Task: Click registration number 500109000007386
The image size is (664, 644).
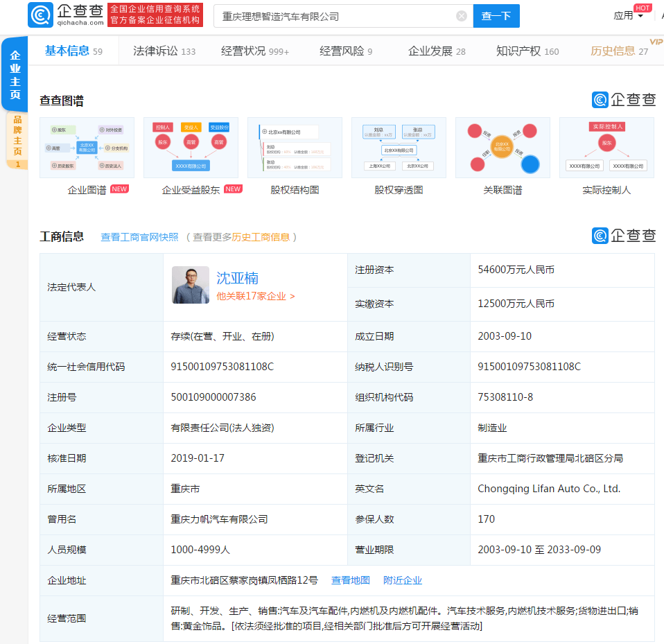Action: 213,397
